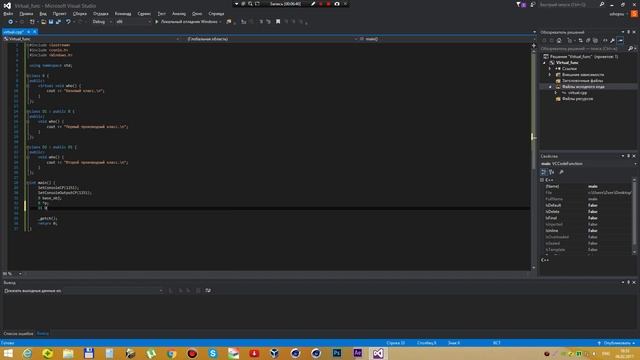Click the Save file toolbar icon
This screenshot has height=360, width=640.
coord(51,22)
